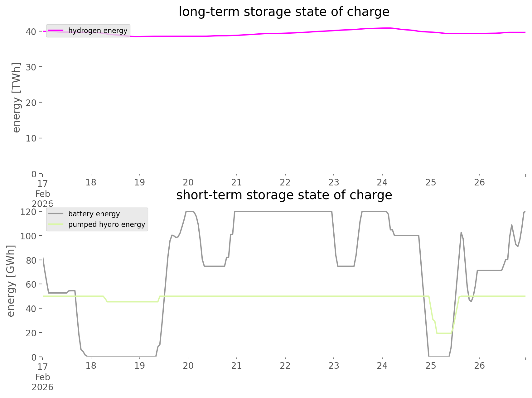Click the 60 tick on the GWh axis
The height and width of the screenshot is (398, 532).
click(31, 285)
